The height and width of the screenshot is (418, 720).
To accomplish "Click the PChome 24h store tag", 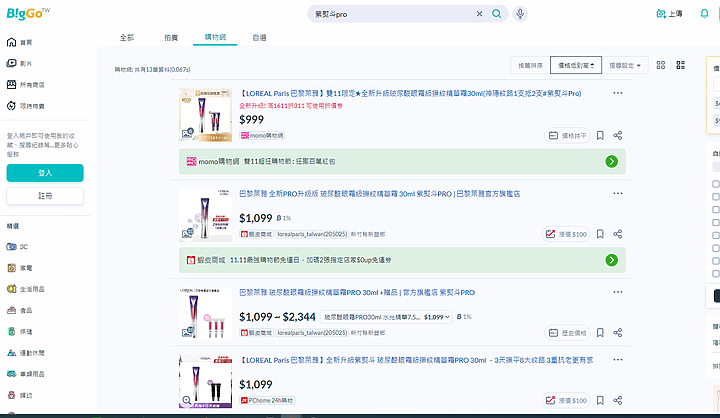I will point(267,401).
